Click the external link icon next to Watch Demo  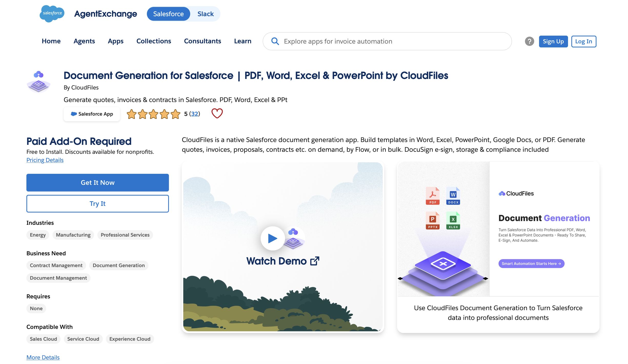[x=315, y=261]
